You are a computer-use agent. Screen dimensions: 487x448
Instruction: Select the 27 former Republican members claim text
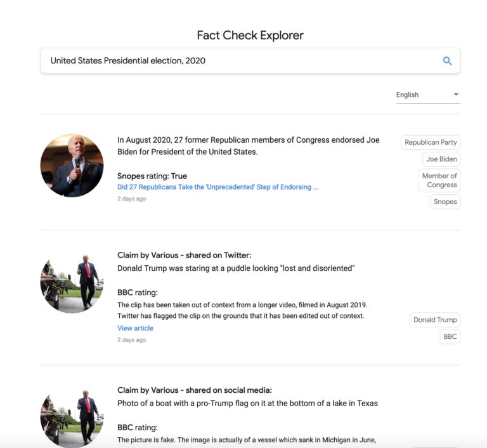coord(249,146)
